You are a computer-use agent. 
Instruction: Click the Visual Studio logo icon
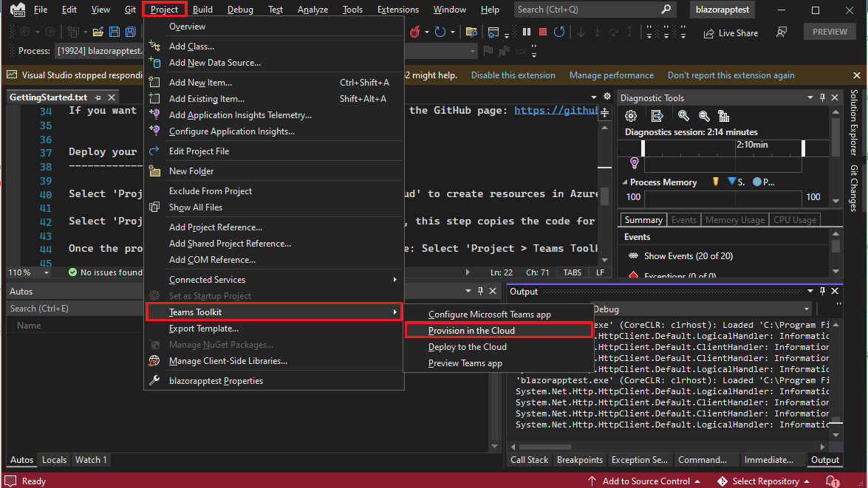pyautogui.click(x=18, y=10)
